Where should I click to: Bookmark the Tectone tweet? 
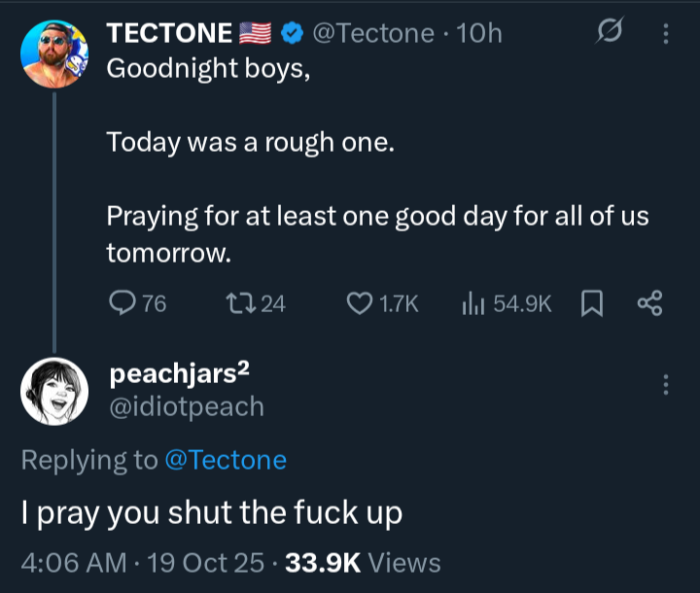590,304
